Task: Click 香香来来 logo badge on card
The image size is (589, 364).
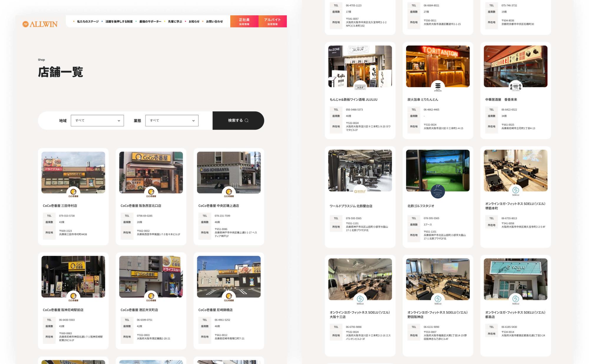Action: (x=515, y=86)
